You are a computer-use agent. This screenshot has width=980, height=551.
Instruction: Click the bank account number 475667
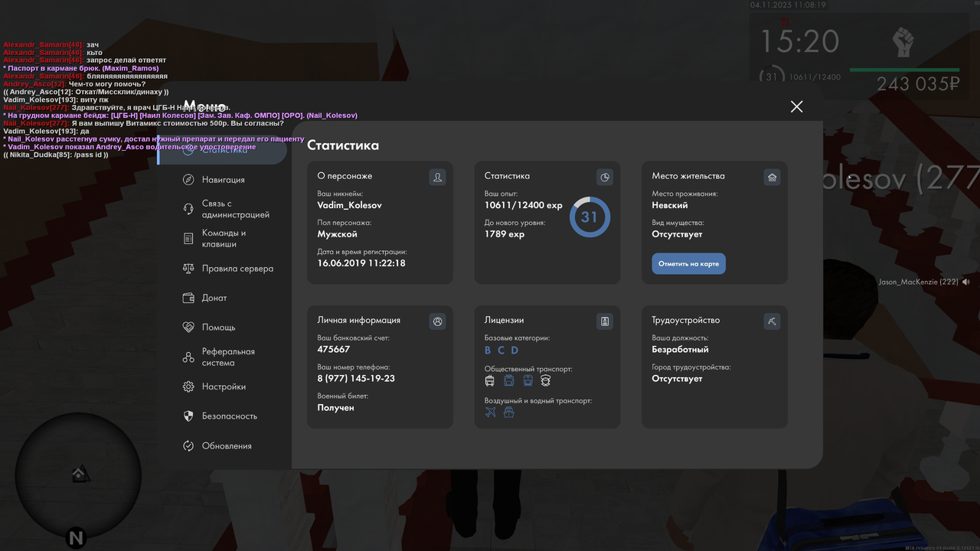(334, 349)
